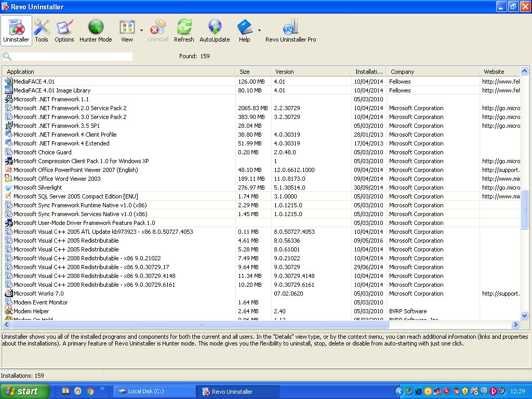Select Sync Framework Runtime Native entry
Screen dimensions: 532x399
80,205
